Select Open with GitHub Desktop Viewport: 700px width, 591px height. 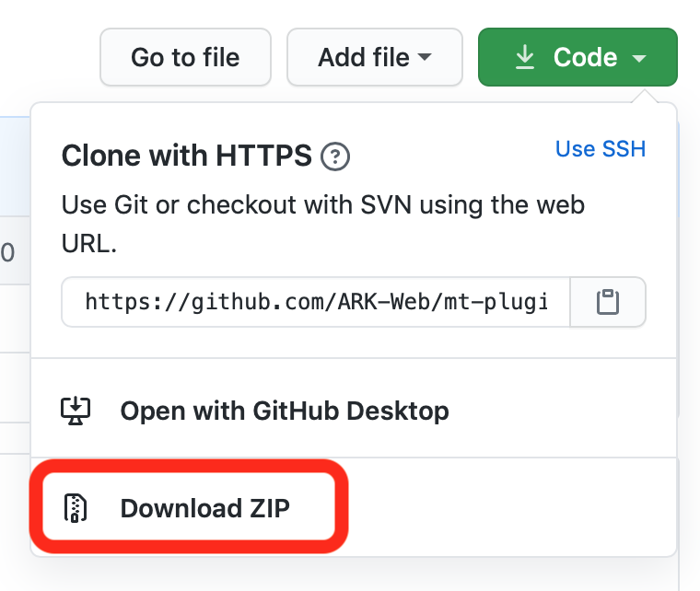pos(284,410)
